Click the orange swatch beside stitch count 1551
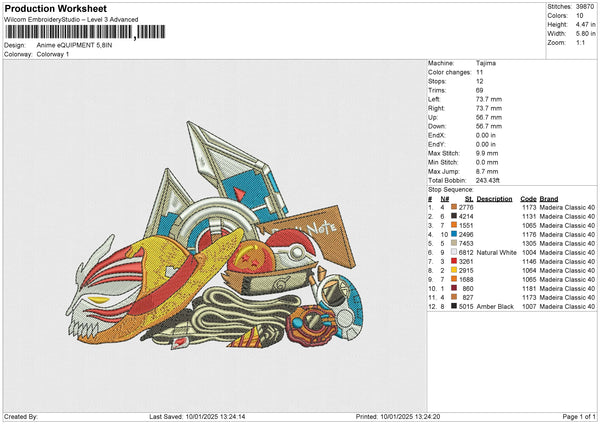Image resolution: width=600 pixels, height=424 pixels. [x=454, y=225]
